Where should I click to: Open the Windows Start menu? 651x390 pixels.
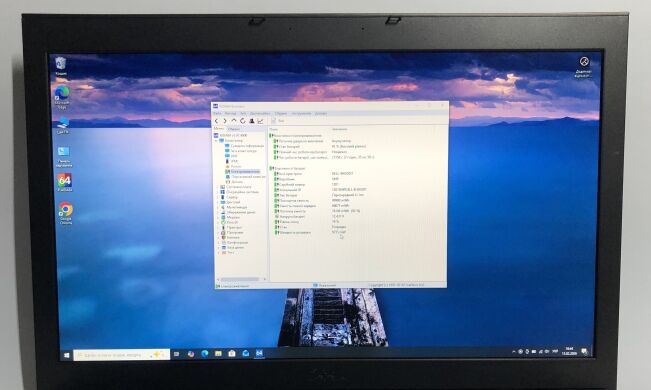point(67,356)
